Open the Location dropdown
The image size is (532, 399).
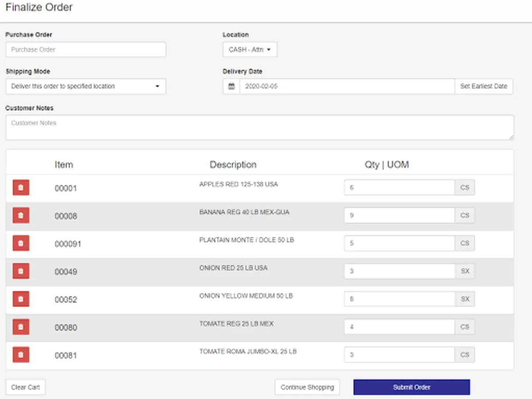click(250, 50)
